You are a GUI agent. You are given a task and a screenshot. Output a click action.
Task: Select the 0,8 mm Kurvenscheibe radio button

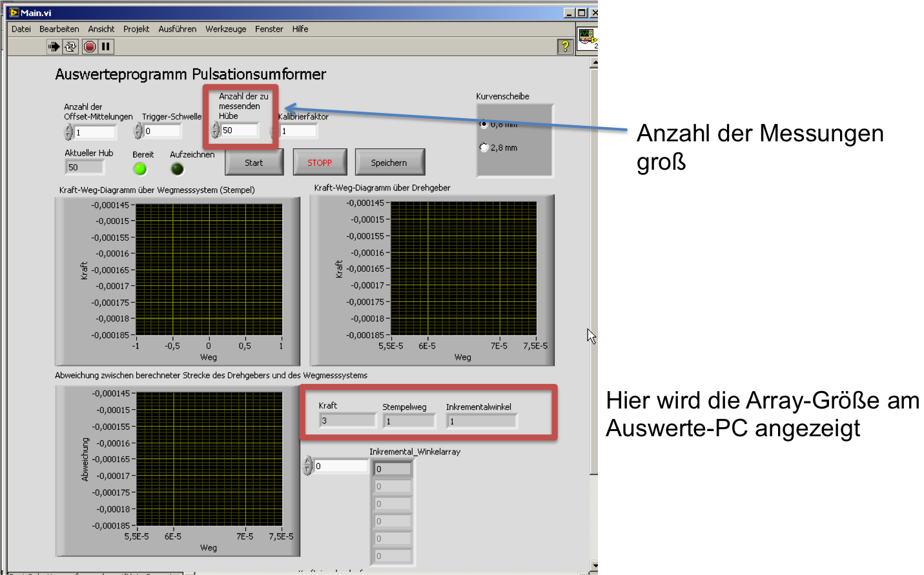[484, 124]
